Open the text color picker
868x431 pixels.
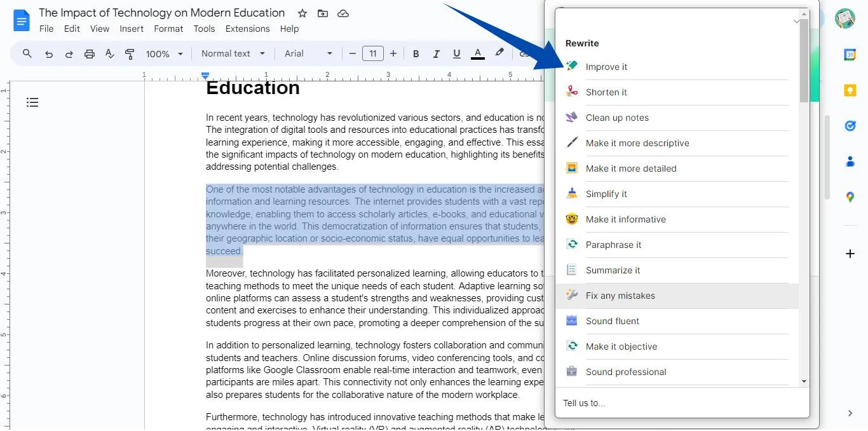[477, 53]
